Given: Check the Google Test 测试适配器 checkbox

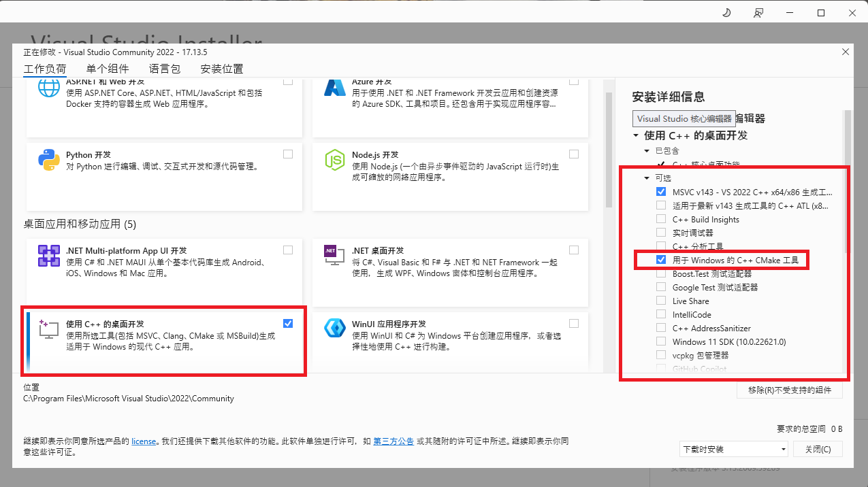Looking at the screenshot, I should (x=661, y=287).
